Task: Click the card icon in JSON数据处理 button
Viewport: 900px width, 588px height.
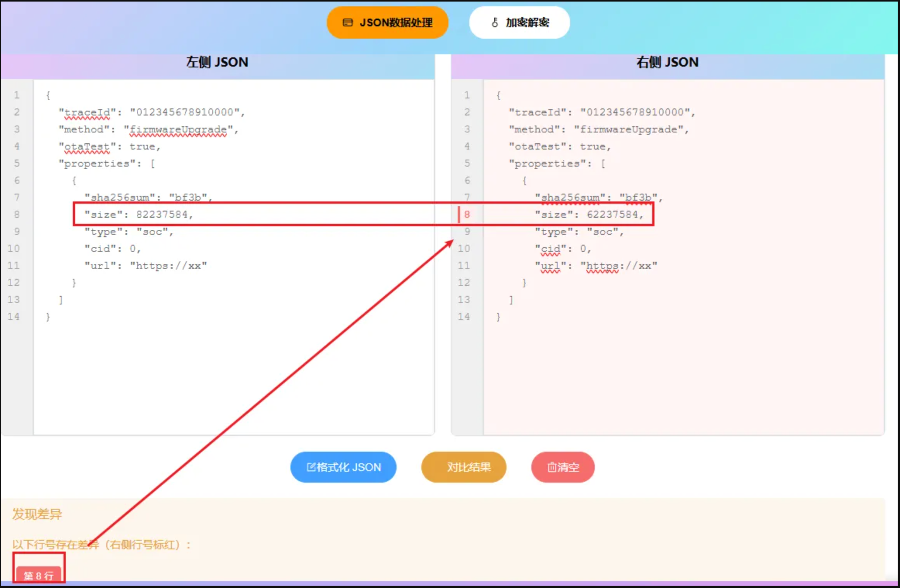Action: click(348, 22)
